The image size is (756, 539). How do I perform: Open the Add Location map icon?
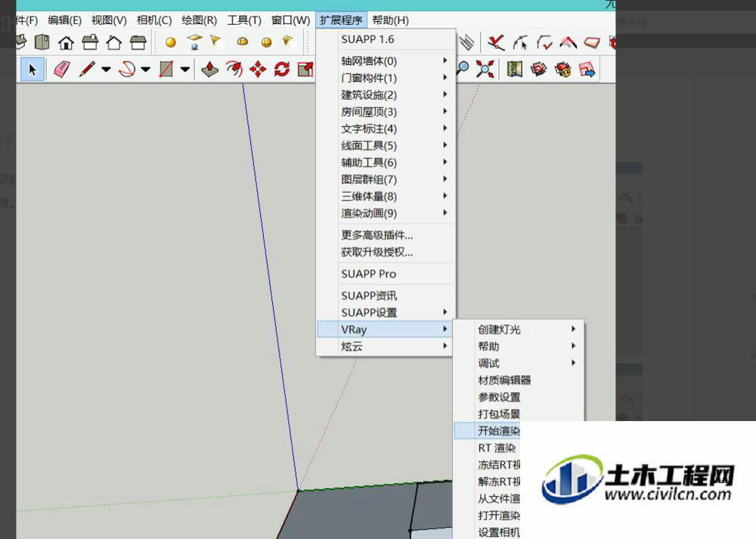point(514,70)
